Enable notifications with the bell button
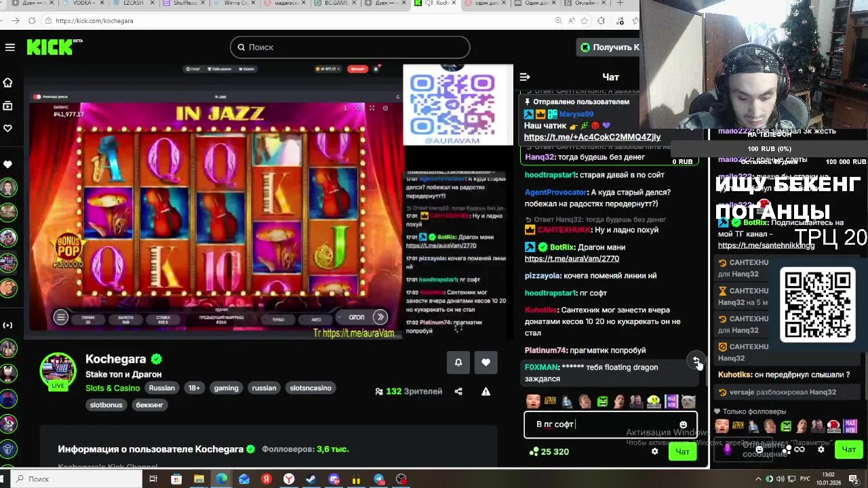Viewport: 868px width, 488px height. 458,363
